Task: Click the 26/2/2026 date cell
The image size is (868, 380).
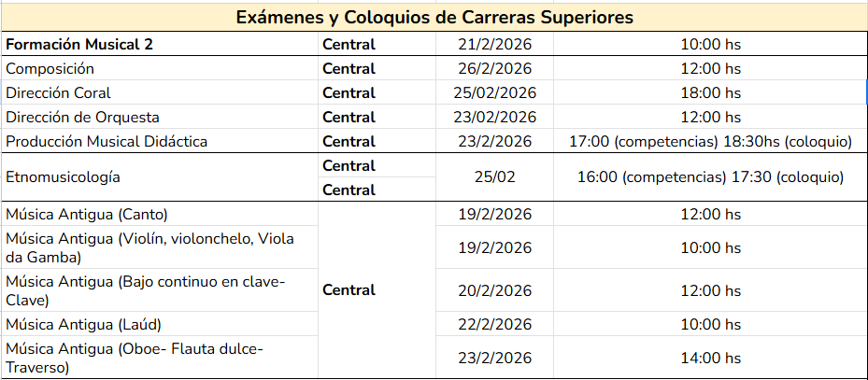Action: pyautogui.click(x=494, y=69)
